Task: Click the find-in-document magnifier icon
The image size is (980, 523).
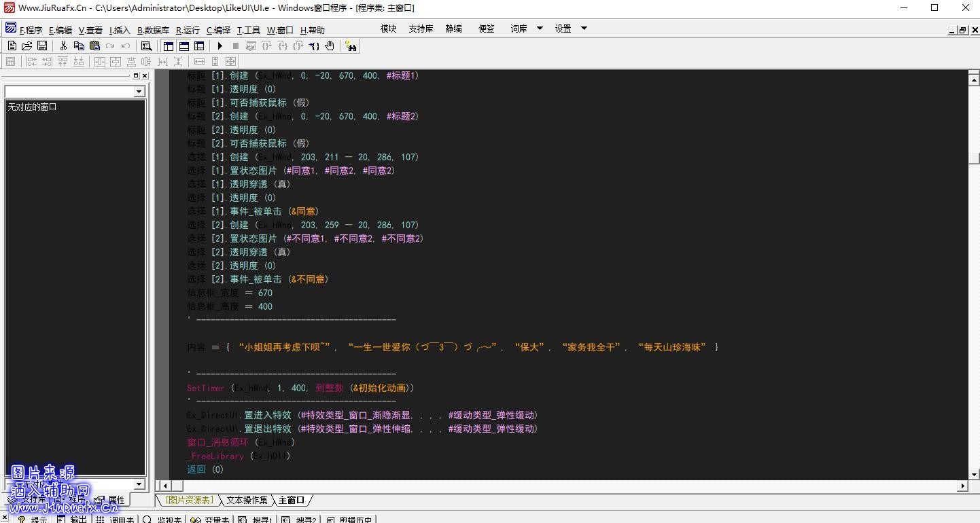Action: pos(146,46)
